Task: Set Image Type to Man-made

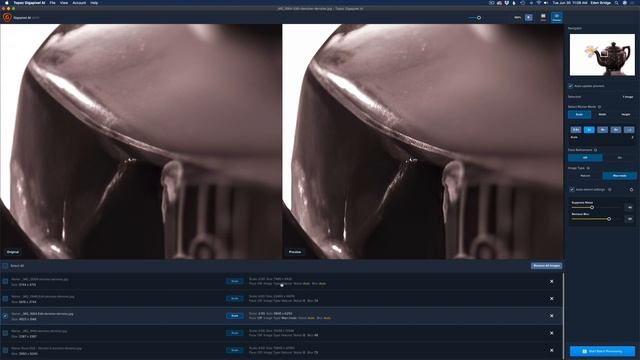Action: coord(620,176)
